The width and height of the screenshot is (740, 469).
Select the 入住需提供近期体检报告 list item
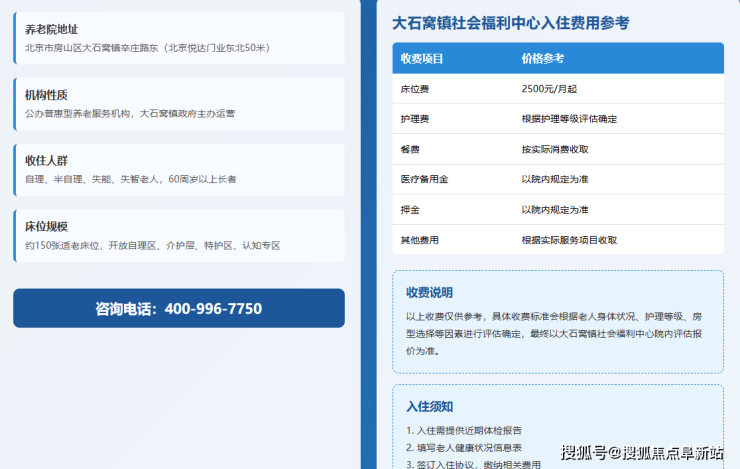(464, 430)
